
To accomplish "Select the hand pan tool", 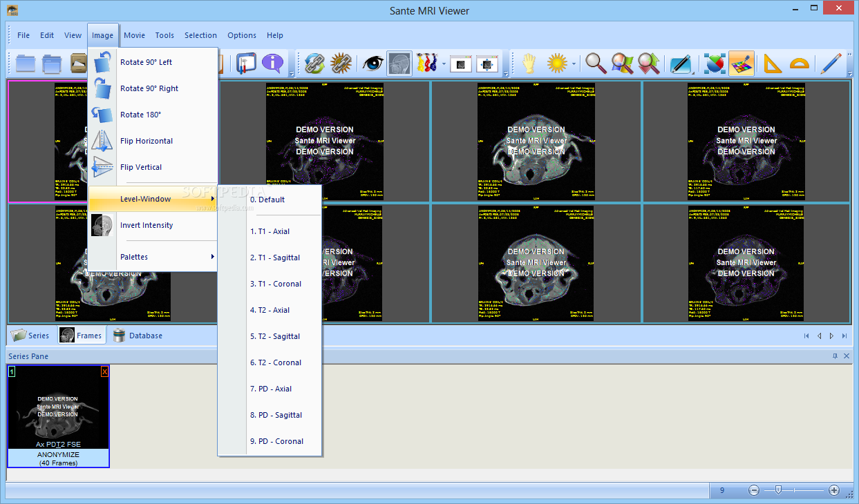I will coord(529,64).
